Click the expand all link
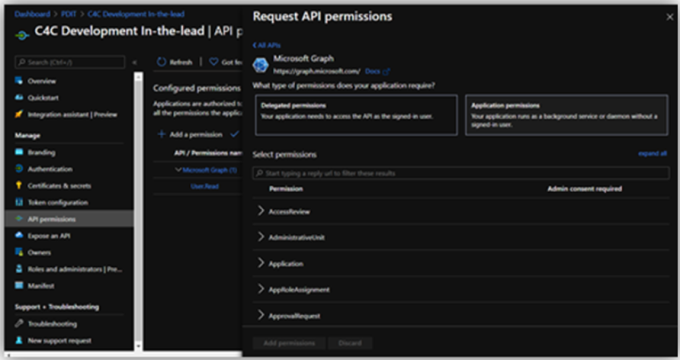The height and width of the screenshot is (360, 680). tap(652, 154)
